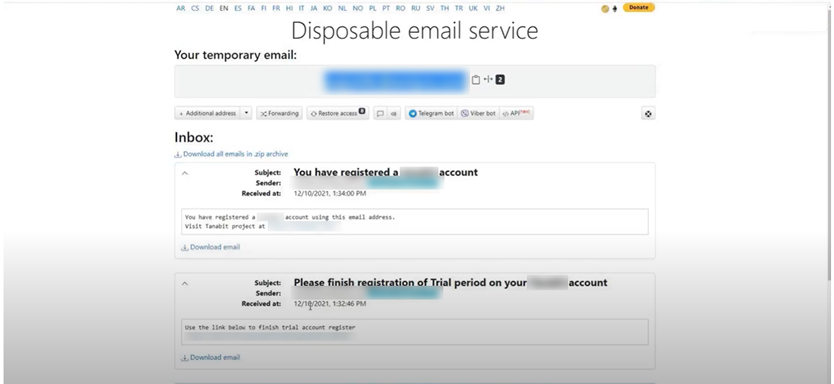Click the black badge showing 2

point(500,80)
